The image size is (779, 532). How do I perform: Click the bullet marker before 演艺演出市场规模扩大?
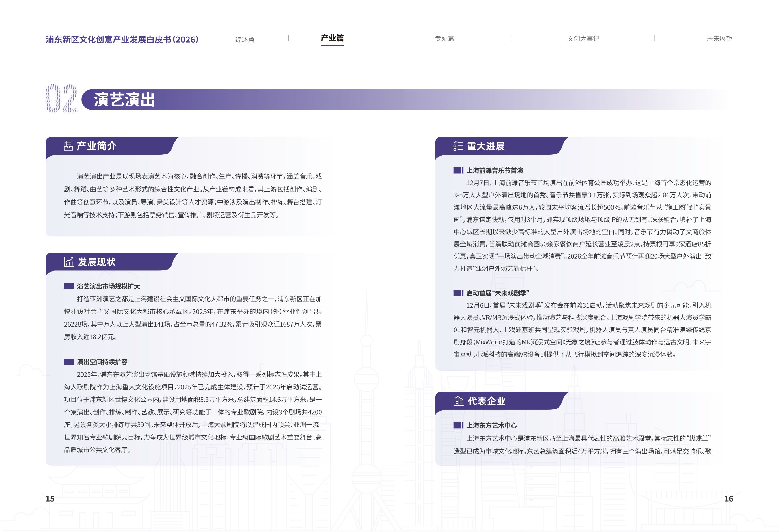coord(69,287)
